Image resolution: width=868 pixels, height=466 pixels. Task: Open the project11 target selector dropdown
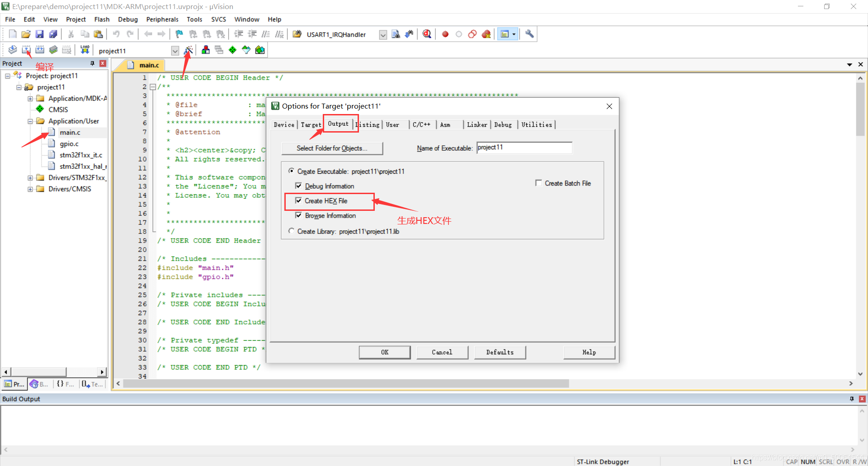click(175, 51)
